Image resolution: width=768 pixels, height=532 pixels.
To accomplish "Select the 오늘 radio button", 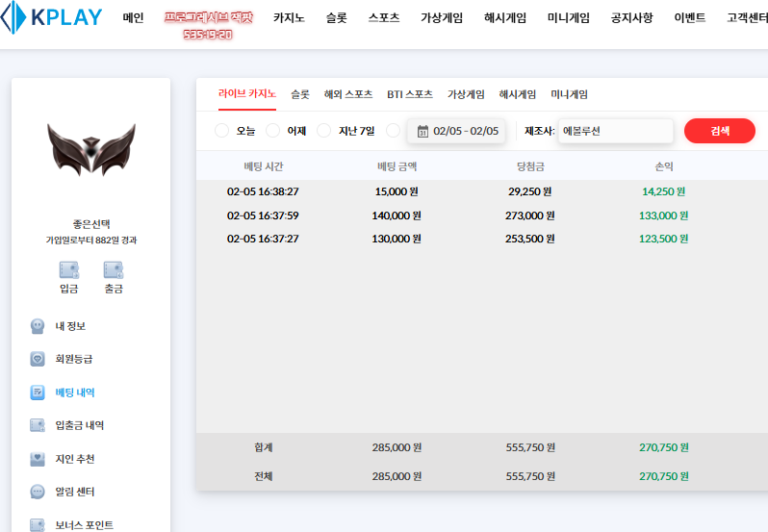I will click(221, 131).
